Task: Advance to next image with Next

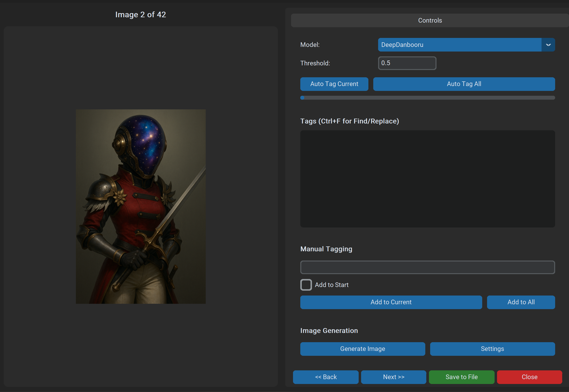Action: 393,377
